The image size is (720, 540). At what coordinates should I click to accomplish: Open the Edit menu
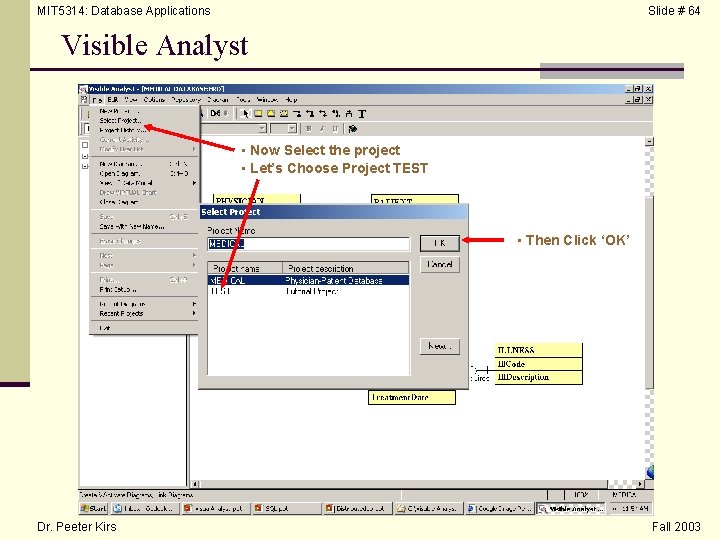112,100
